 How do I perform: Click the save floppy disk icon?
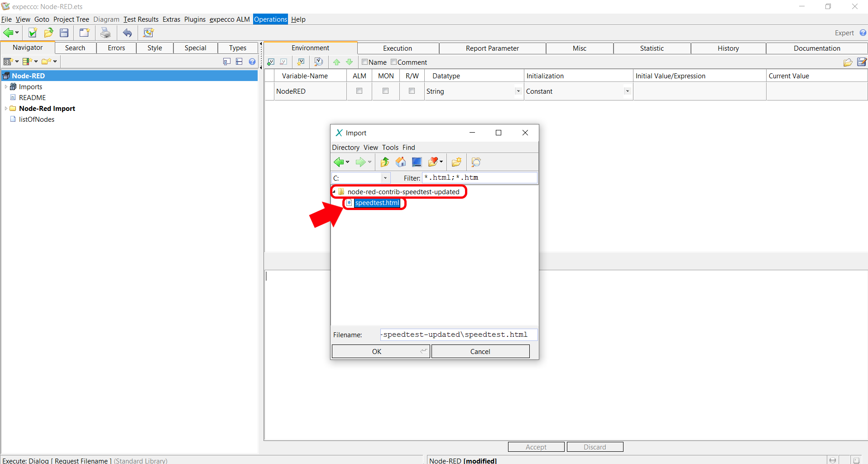click(64, 33)
